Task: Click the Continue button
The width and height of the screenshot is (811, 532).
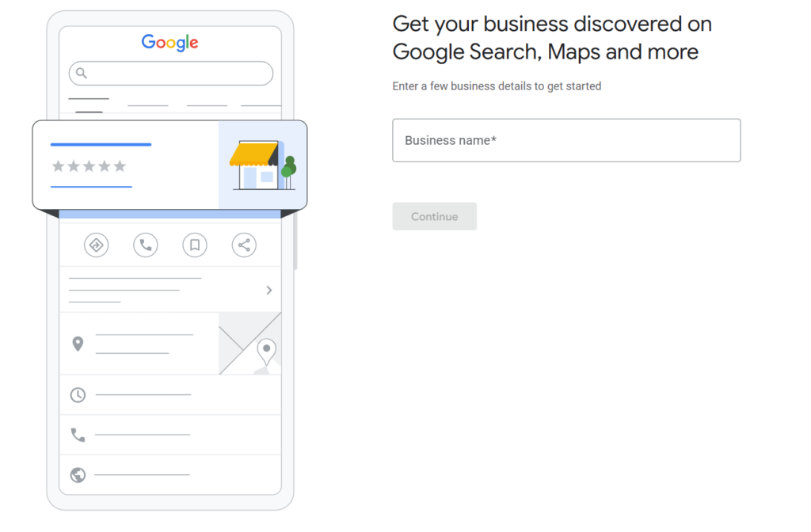Action: pos(434,216)
